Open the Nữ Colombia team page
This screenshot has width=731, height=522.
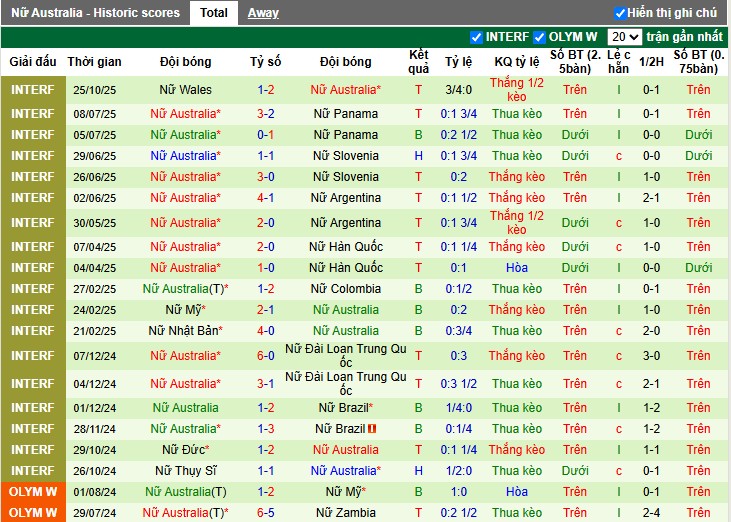click(x=345, y=289)
